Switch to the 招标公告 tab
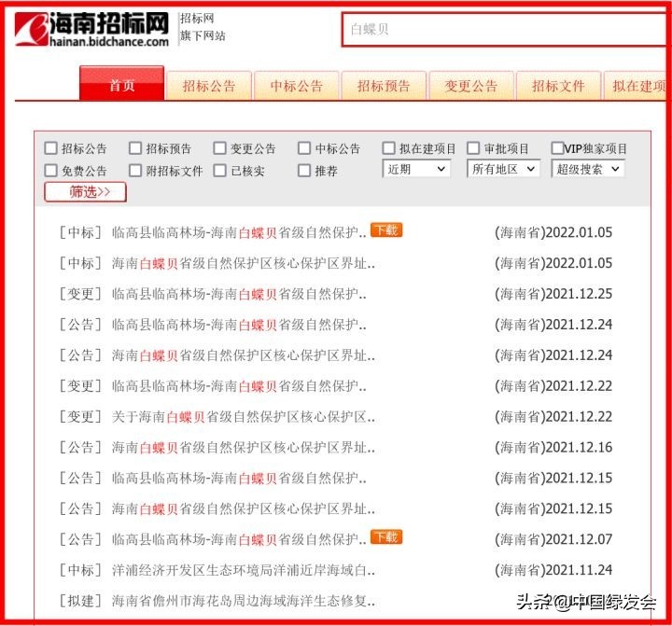The height and width of the screenshot is (626, 672). coord(209,86)
